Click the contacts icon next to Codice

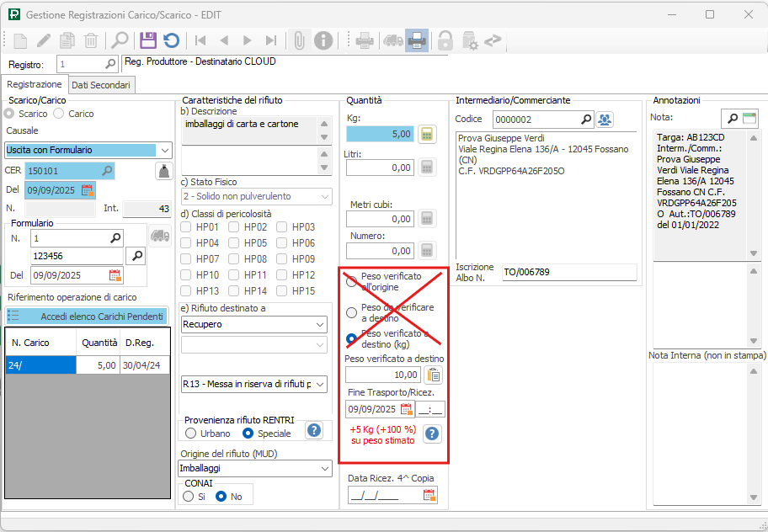coord(605,120)
